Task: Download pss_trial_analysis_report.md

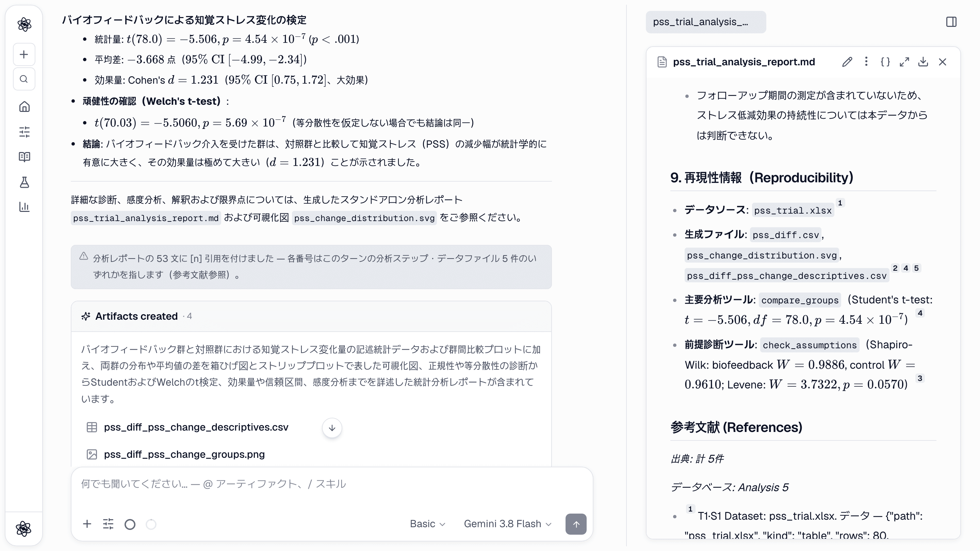Action: [923, 62]
